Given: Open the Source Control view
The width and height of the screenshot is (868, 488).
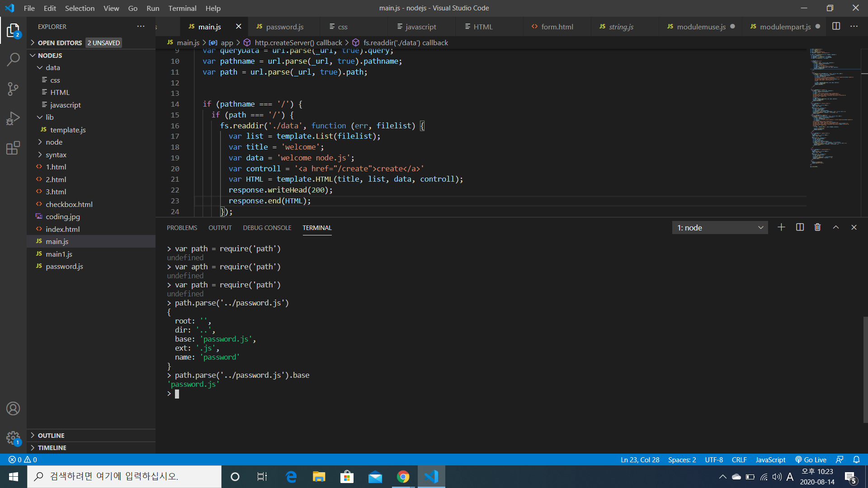Looking at the screenshot, I should (13, 89).
